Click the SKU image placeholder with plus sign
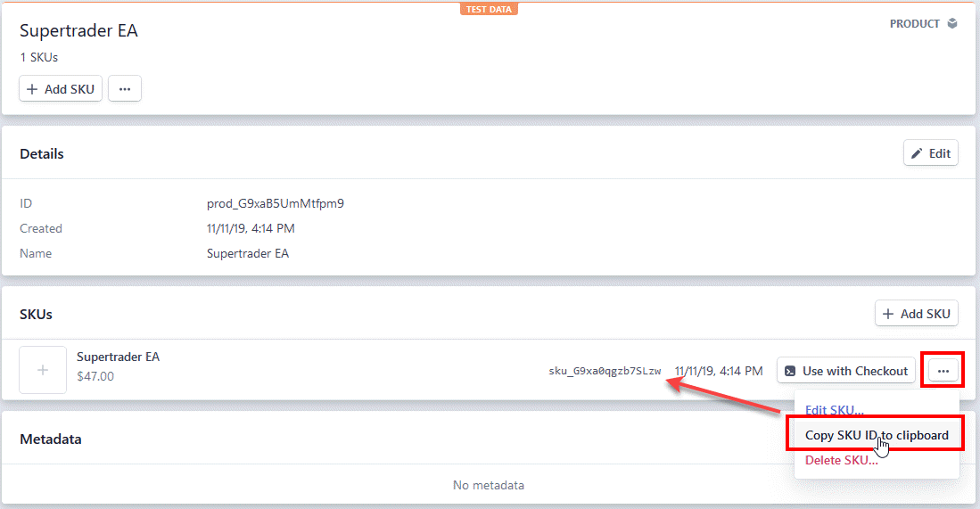This screenshot has width=980, height=509. click(43, 370)
